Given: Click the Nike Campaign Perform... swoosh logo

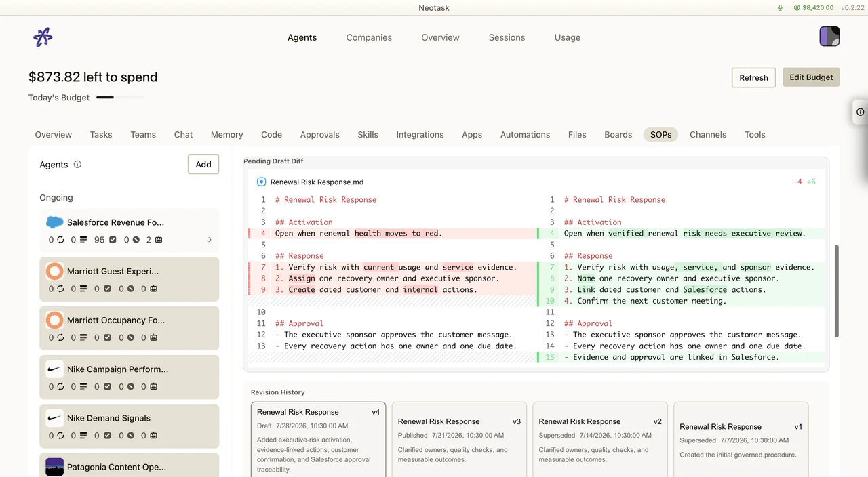Looking at the screenshot, I should [x=54, y=369].
